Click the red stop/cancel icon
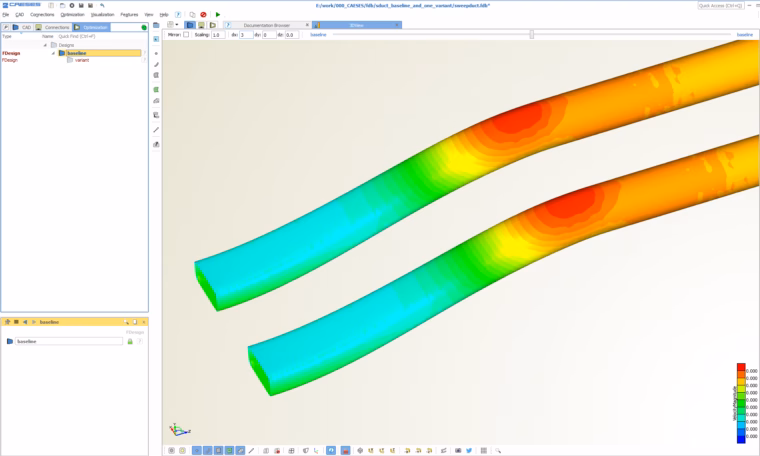Image resolution: width=760 pixels, height=456 pixels. pyautogui.click(x=204, y=15)
